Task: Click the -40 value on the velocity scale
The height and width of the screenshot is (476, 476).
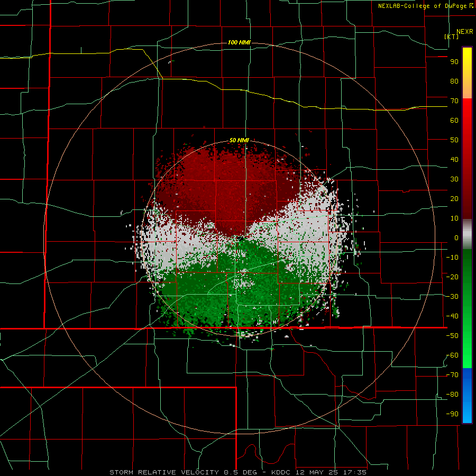Action: 452,316
